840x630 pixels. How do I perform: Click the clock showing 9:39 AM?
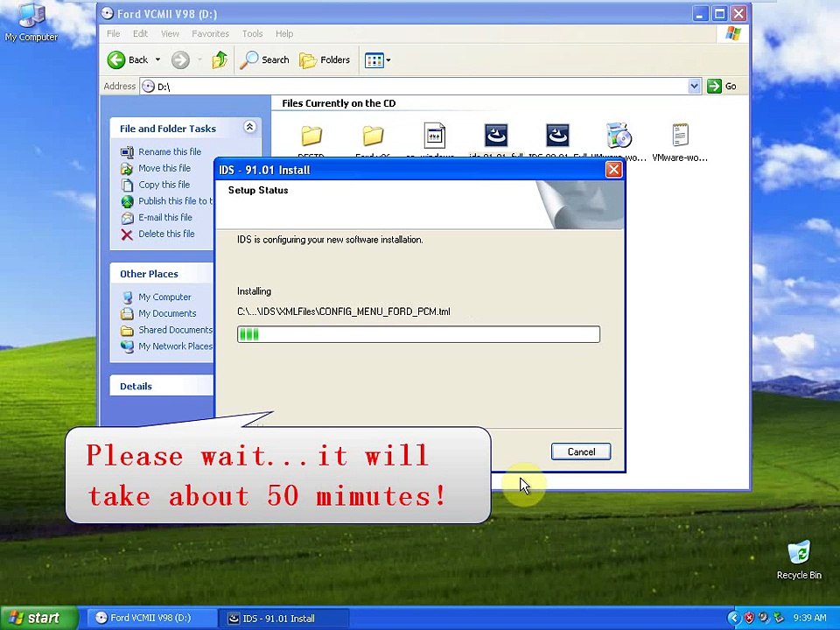(x=809, y=618)
